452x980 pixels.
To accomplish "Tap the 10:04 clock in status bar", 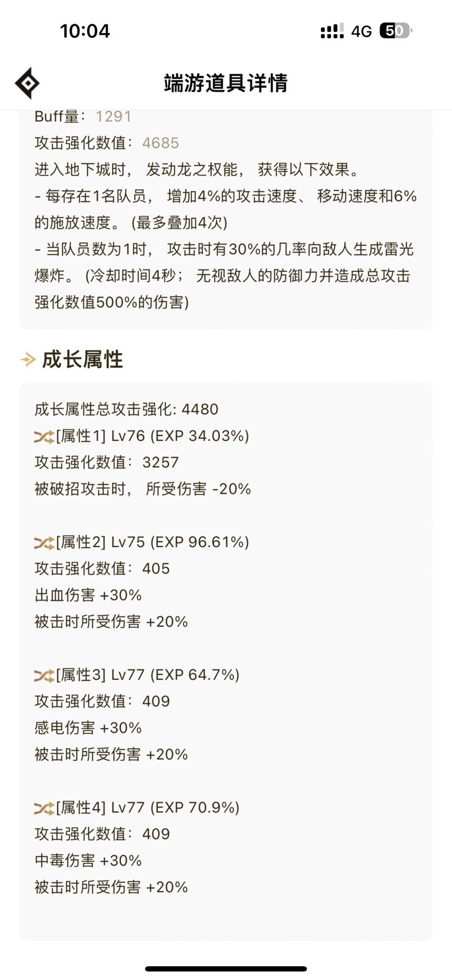I will [85, 31].
